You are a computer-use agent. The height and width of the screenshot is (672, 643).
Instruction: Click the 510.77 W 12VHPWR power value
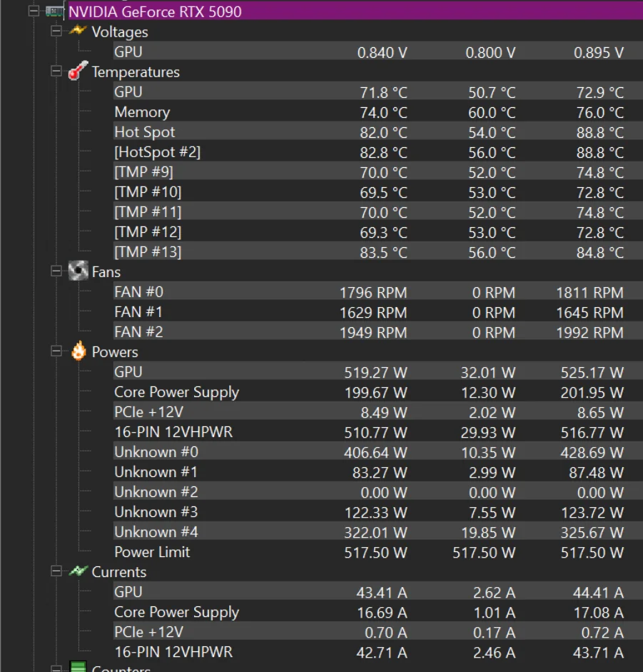point(375,433)
